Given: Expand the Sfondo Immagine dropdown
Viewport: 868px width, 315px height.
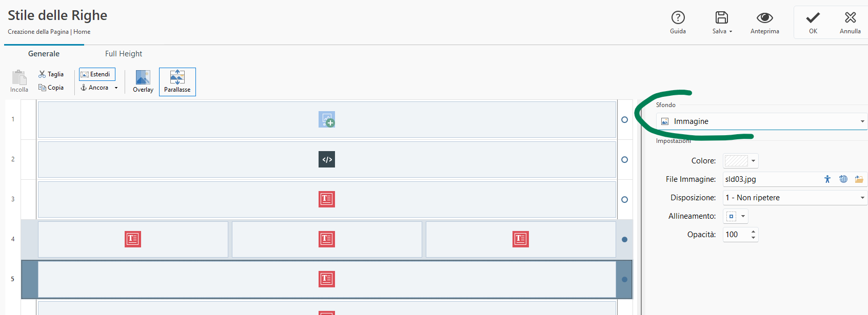Looking at the screenshot, I should (x=761, y=121).
